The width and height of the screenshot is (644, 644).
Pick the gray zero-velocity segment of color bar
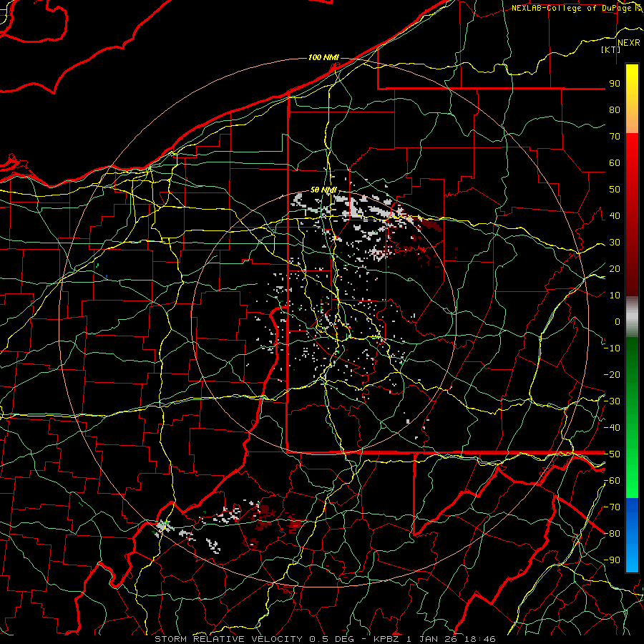[632, 317]
